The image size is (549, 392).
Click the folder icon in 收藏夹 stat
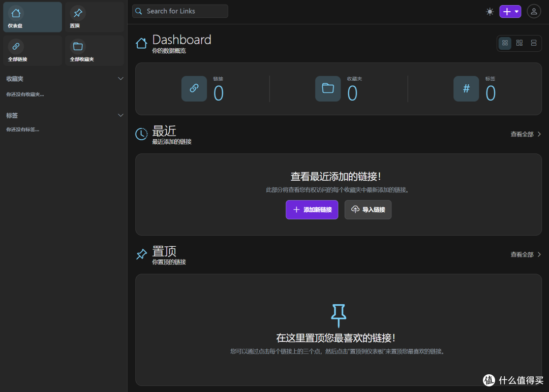pyautogui.click(x=328, y=88)
